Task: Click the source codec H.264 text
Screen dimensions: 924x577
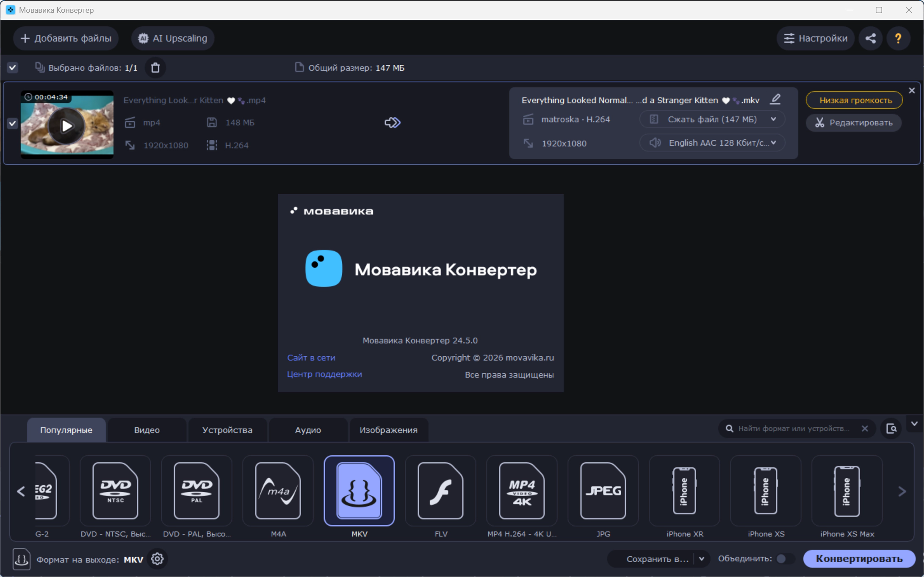Action: pos(237,146)
